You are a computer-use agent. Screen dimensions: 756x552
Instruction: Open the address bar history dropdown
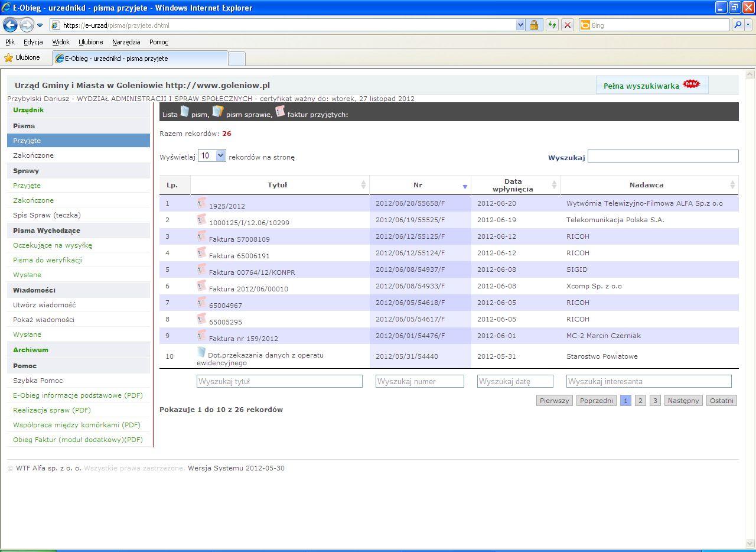click(x=520, y=25)
